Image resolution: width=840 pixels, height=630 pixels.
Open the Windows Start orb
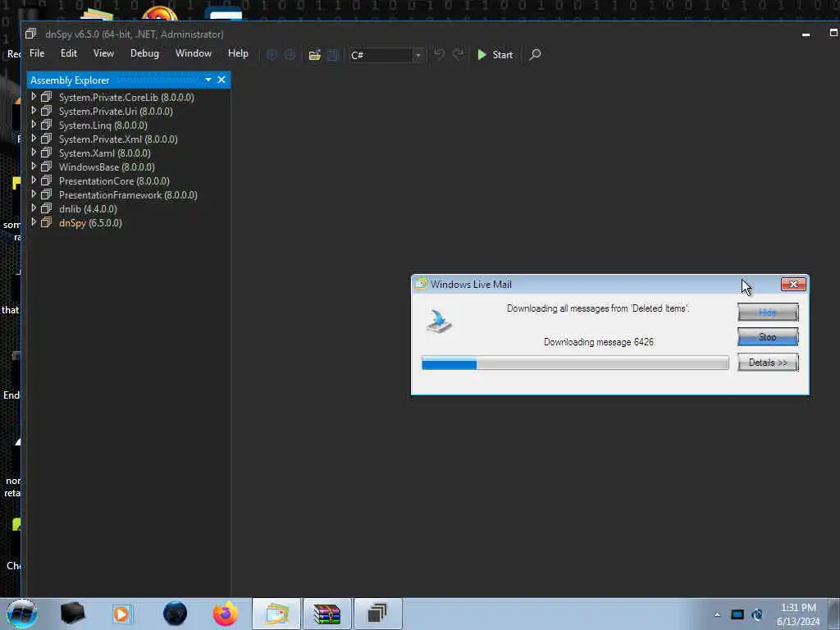[22, 614]
